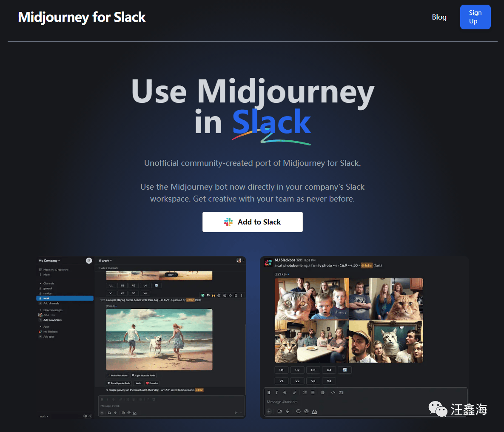Image resolution: width=504 pixels, height=432 pixels.
Task: Click the re-roll refresh icon under cat images
Action: 345,370
